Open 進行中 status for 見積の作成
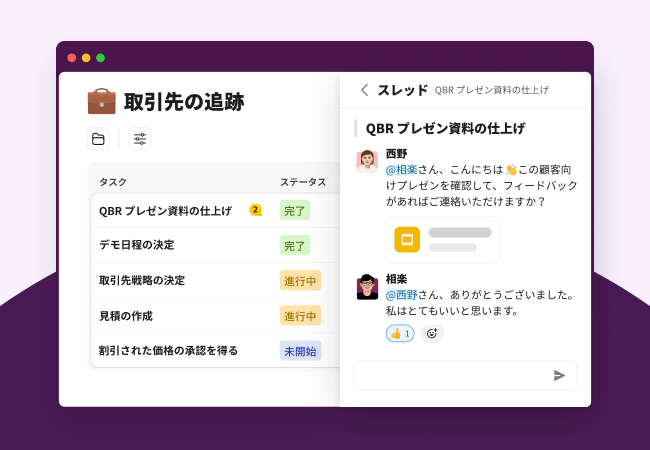 coord(300,316)
